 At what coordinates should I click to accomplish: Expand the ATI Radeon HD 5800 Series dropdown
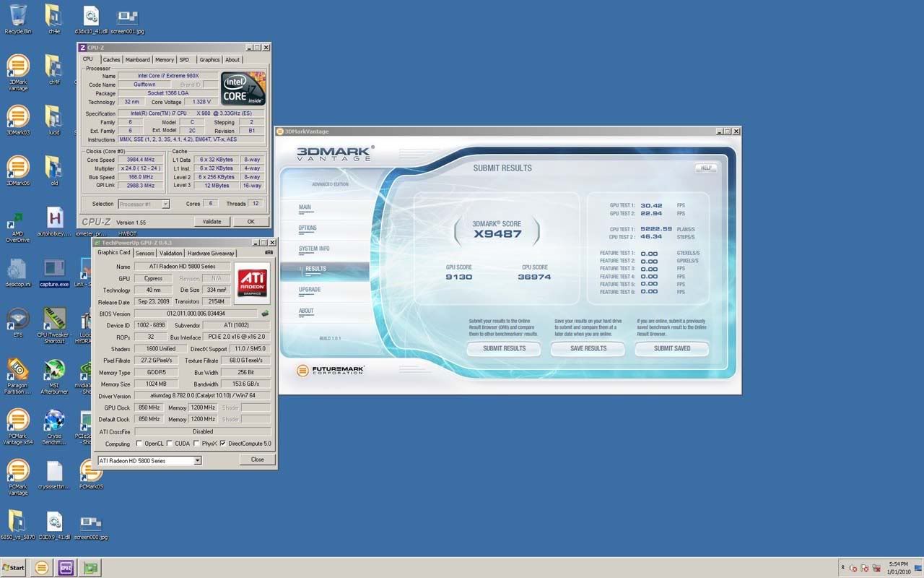click(x=197, y=460)
